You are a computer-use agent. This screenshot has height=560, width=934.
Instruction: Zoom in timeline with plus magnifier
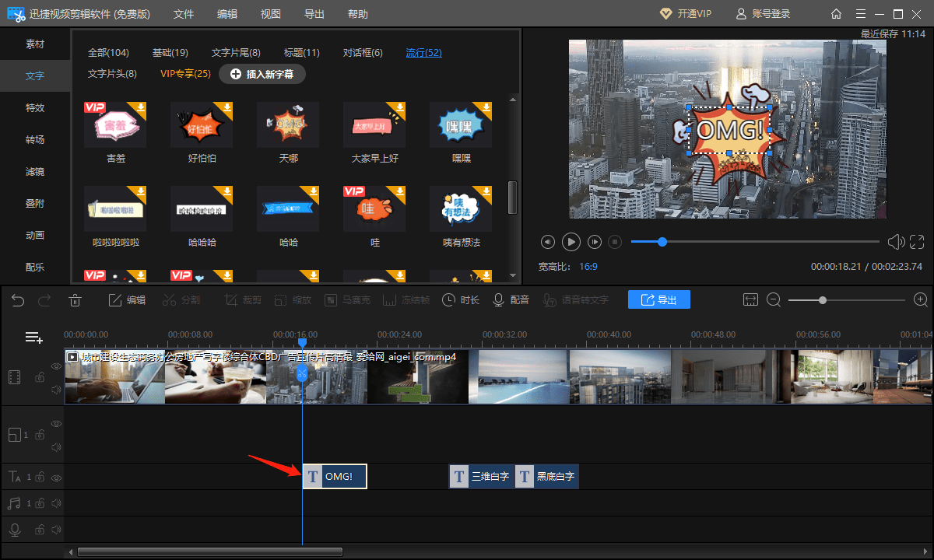click(x=920, y=300)
